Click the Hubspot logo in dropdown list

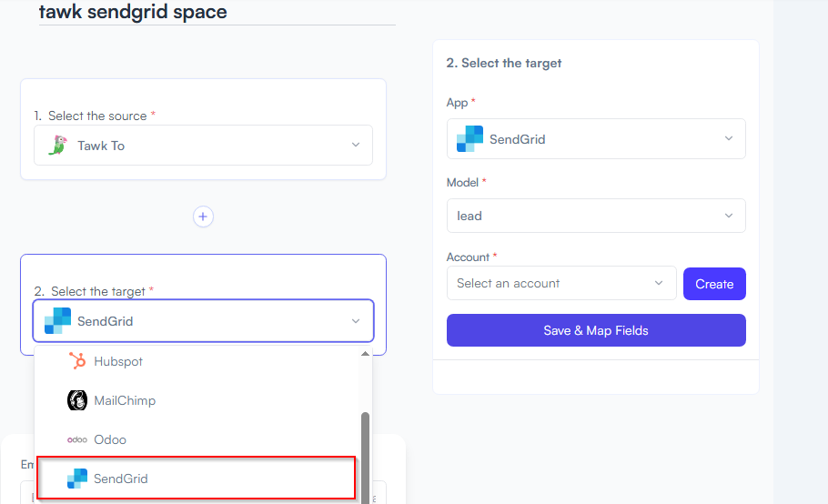(77, 361)
